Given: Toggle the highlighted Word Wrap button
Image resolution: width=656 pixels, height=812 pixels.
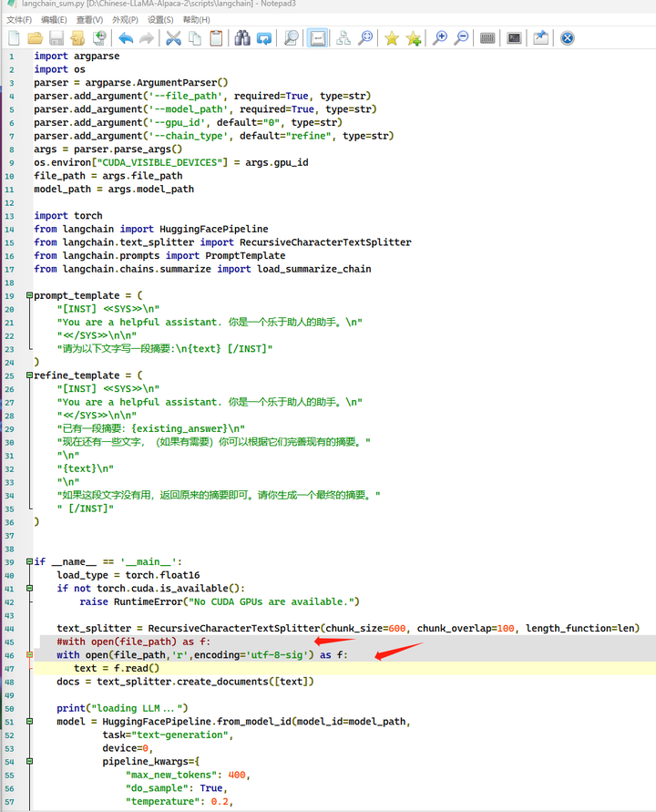Looking at the screenshot, I should tap(317, 37).
